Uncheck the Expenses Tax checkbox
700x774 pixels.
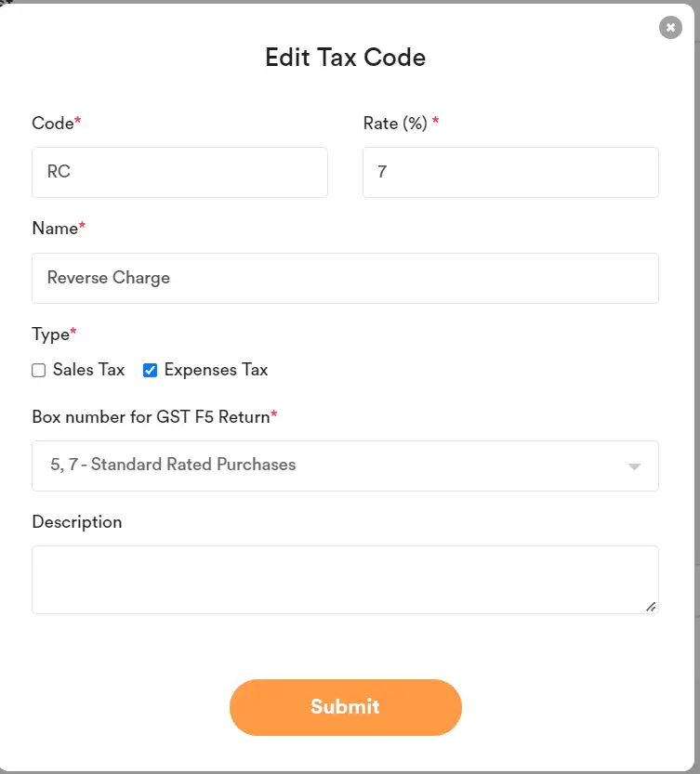(150, 370)
